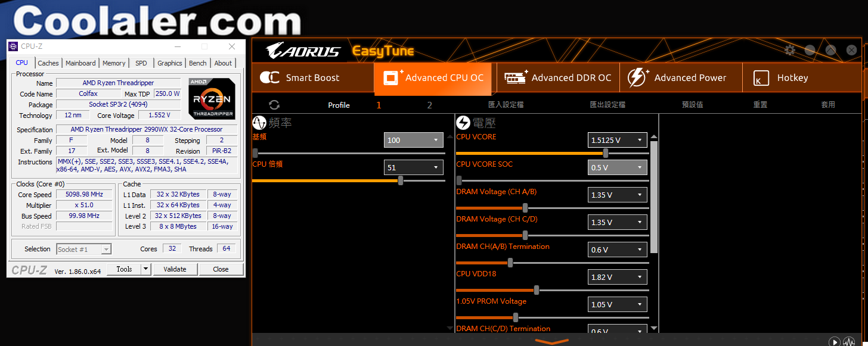Open DRAM Voltage (CH A/B) dropdown
The height and width of the screenshot is (346, 868).
(617, 195)
